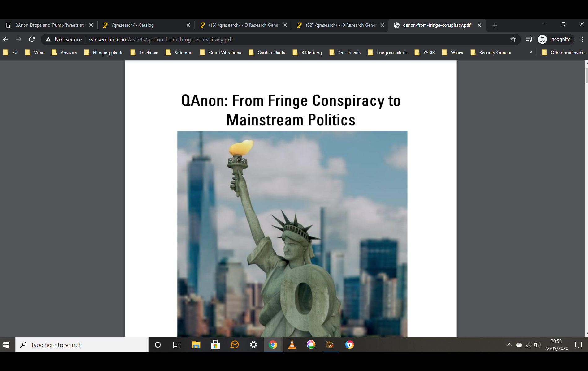Open the EU bookmark folder
This screenshot has width=588, height=371.
tap(11, 53)
